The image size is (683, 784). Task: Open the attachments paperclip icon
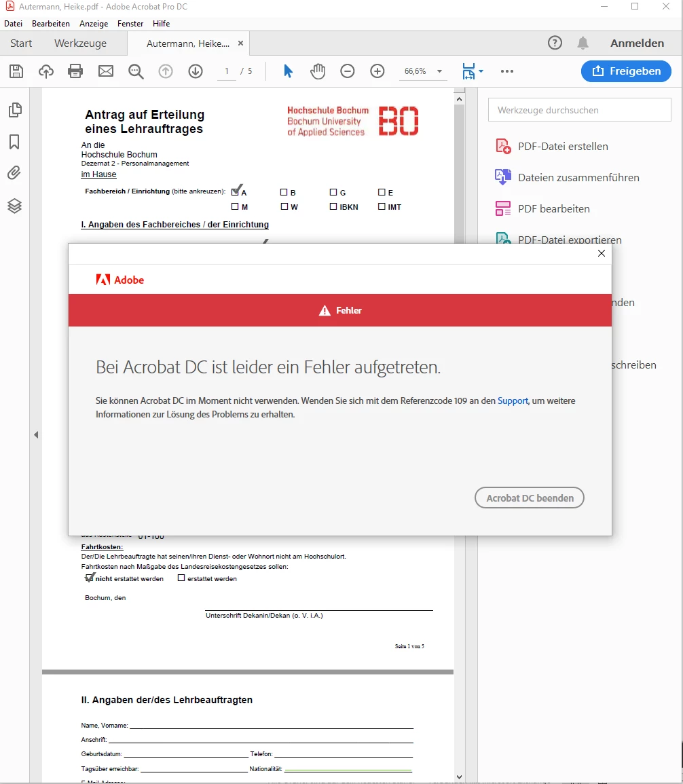point(14,173)
